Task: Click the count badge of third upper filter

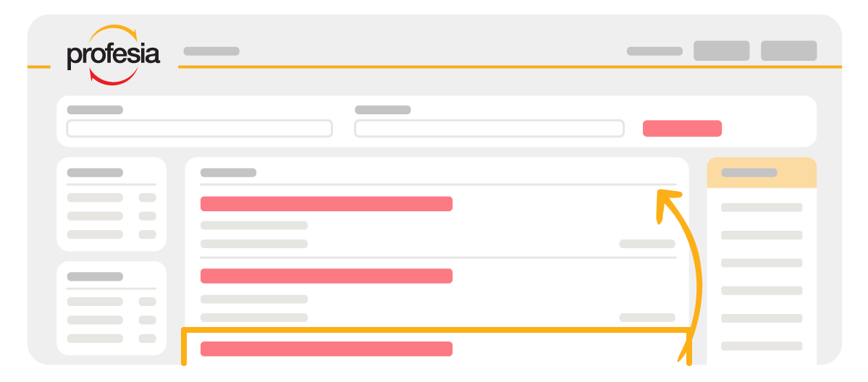Action: coord(147,234)
